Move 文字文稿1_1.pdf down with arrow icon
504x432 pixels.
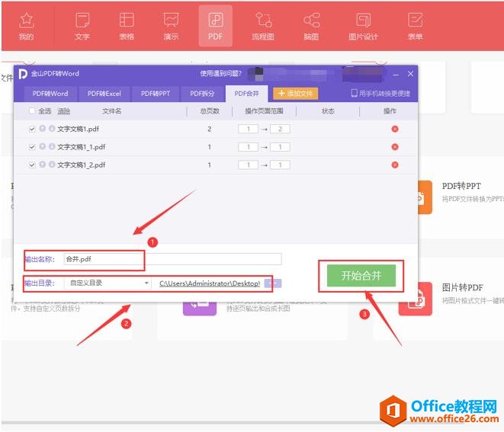52,146
